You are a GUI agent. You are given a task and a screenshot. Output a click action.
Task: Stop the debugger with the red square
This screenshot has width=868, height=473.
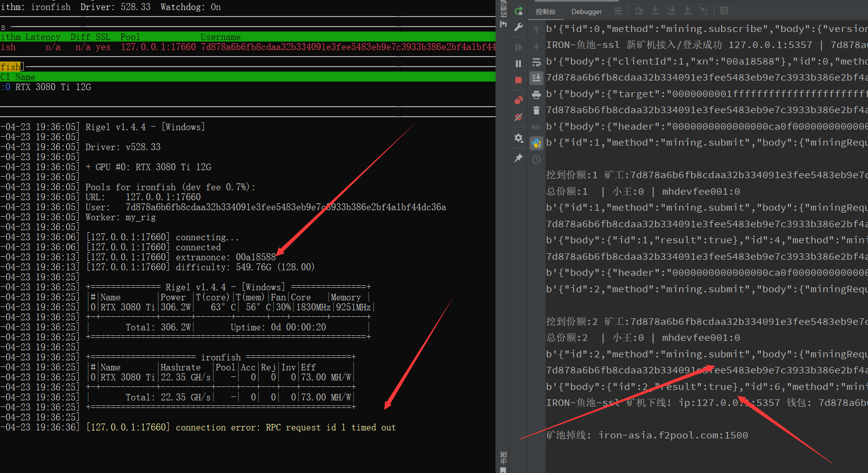[x=518, y=79]
